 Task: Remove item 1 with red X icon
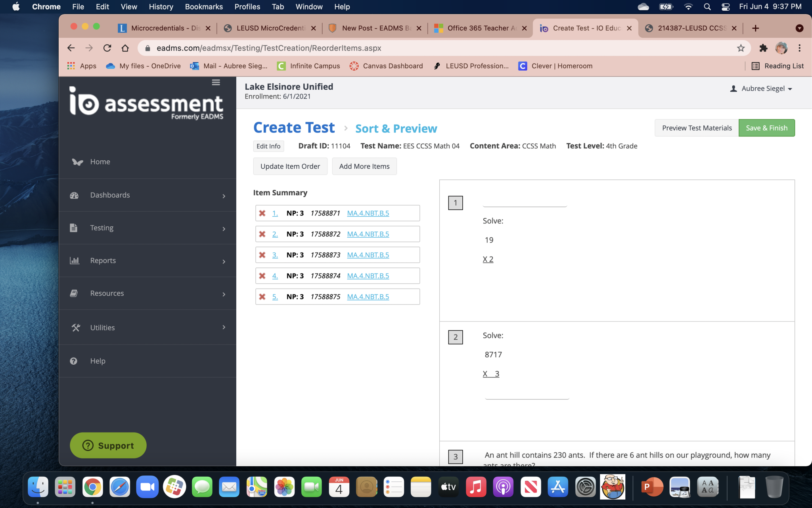coord(262,213)
